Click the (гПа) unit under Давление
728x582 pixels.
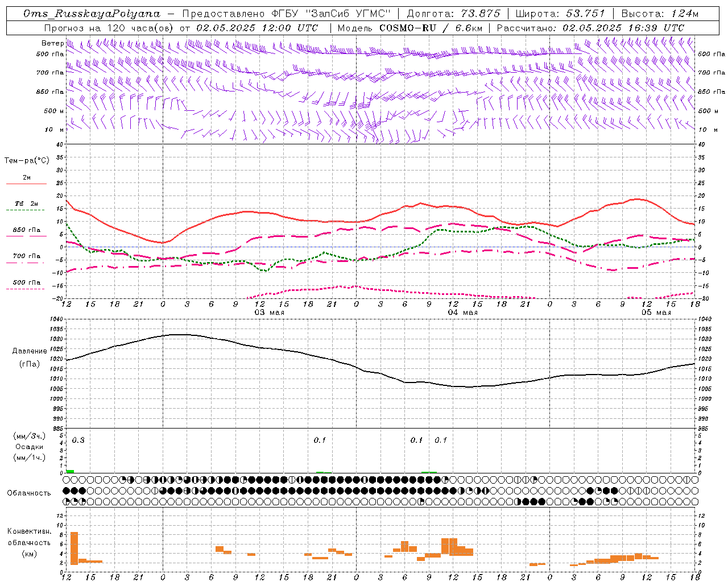[x=30, y=364]
